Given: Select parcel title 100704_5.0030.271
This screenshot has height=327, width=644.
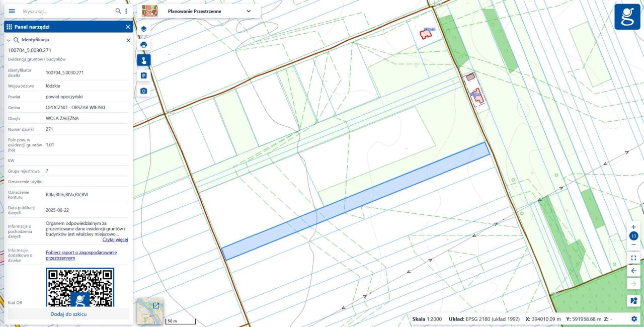Looking at the screenshot, I should pyautogui.click(x=30, y=50).
